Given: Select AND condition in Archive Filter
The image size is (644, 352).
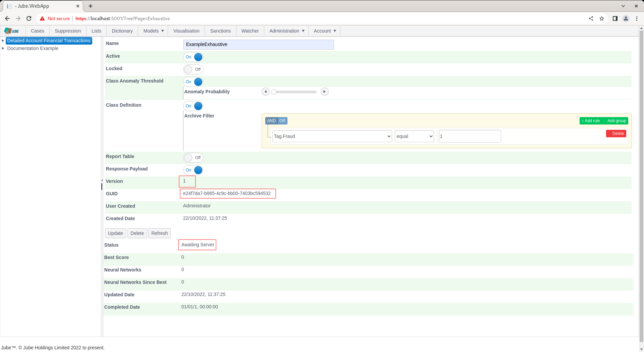Looking at the screenshot, I should click(271, 121).
